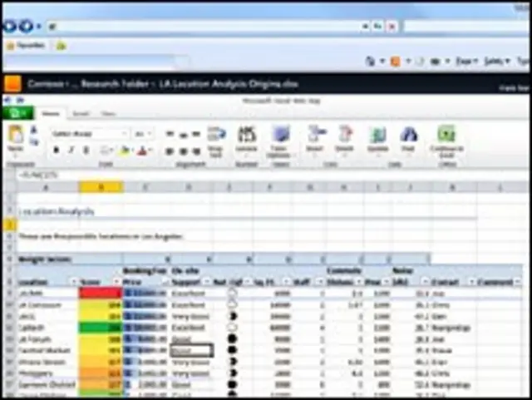The image size is (532, 400).
Task: Open the Safety menu in browser command bar
Action: [497, 61]
